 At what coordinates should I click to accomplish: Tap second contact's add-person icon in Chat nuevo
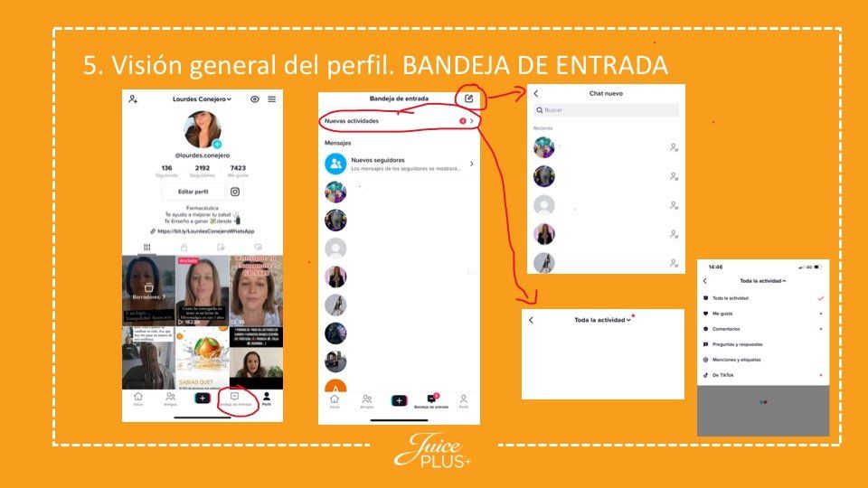pos(674,176)
